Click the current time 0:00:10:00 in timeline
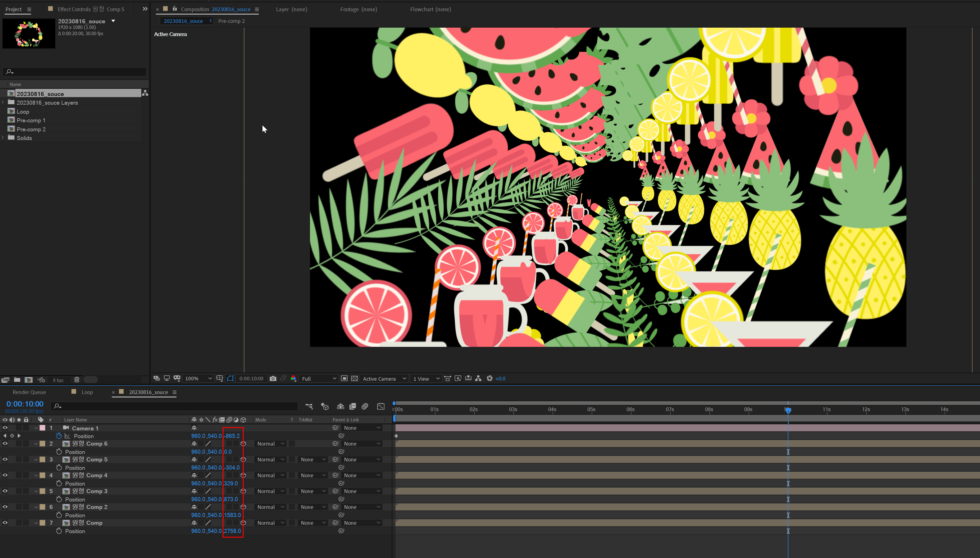980x558 pixels. 25,404
